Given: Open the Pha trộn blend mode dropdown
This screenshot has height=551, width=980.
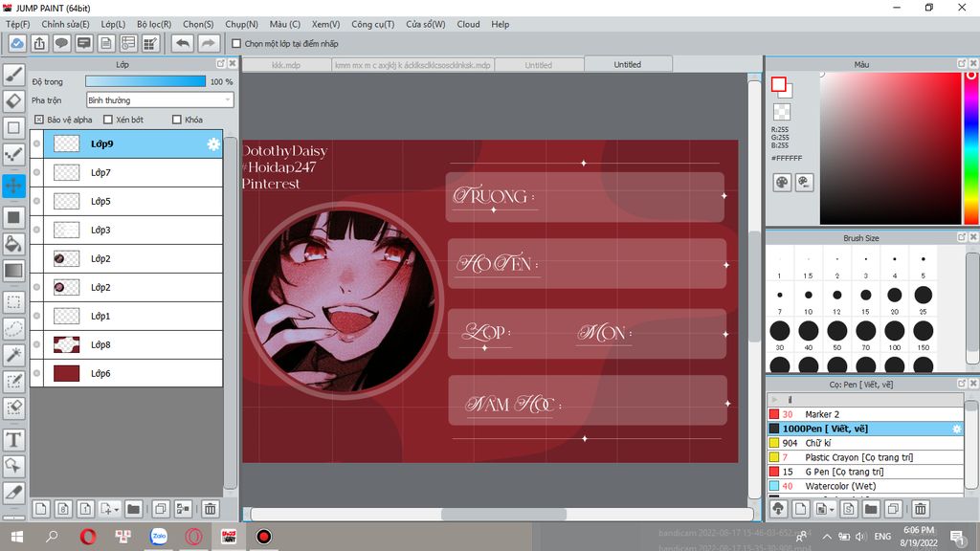Looking at the screenshot, I should tap(160, 99).
